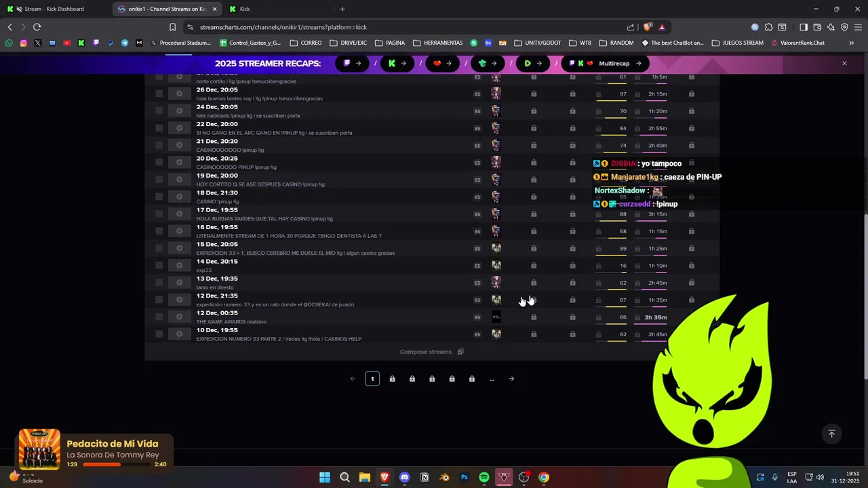This screenshot has height=488, width=868.
Task: Play icon for 12 Dec, 21:35 stream
Action: [x=179, y=300]
